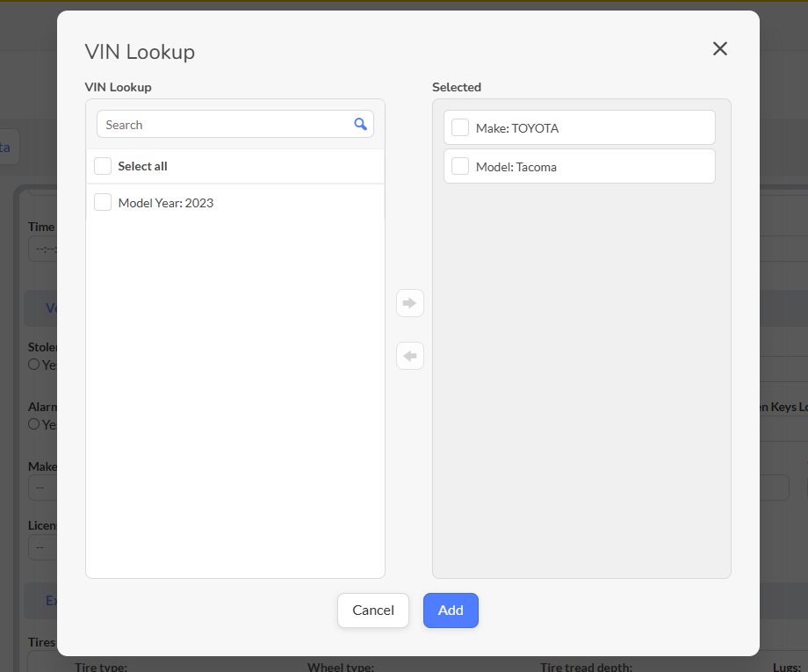Click the Time input behind the dialog
The height and width of the screenshot is (672, 808).
click(42, 249)
